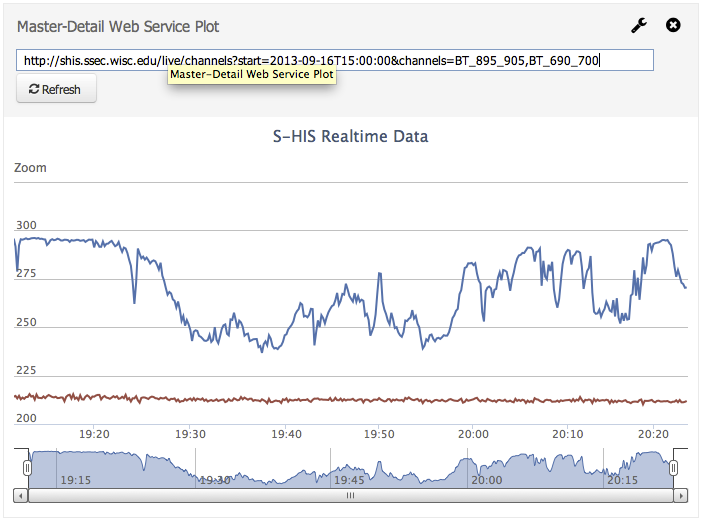
Task: Click the Refresh button
Action: [x=56, y=89]
